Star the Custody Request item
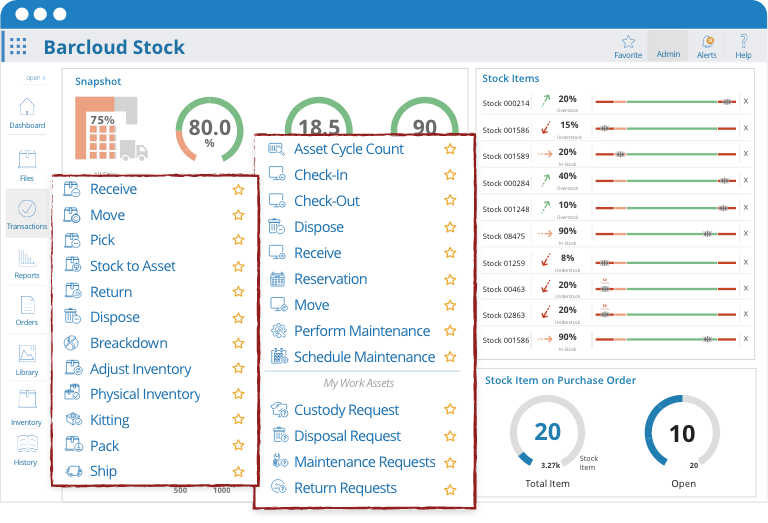Image resolution: width=768 pixels, height=523 pixels. [450, 410]
